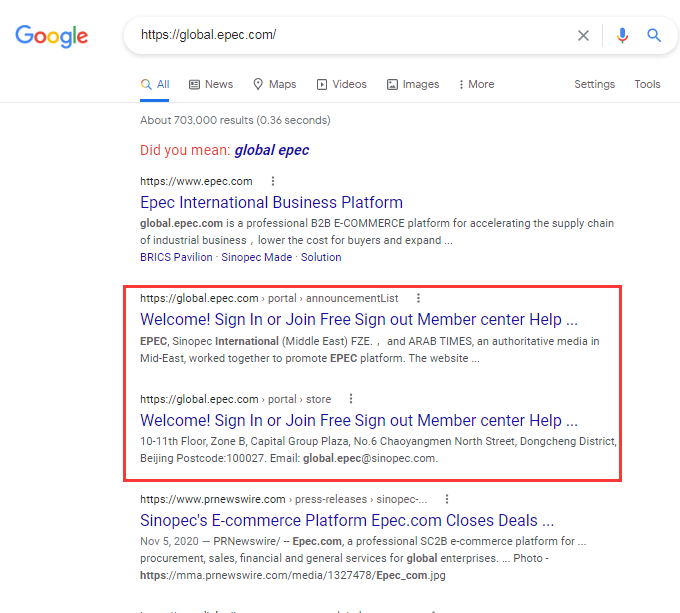Viewport: 680px width, 613px height.
Task: Open options menu for portal store result
Action: click(x=351, y=398)
